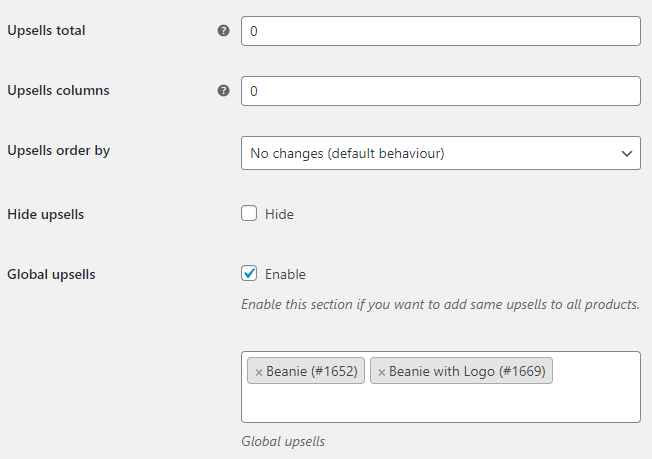Viewport: 652px width, 459px height.
Task: Check the Hide upsells checkbox
Action: tap(249, 213)
